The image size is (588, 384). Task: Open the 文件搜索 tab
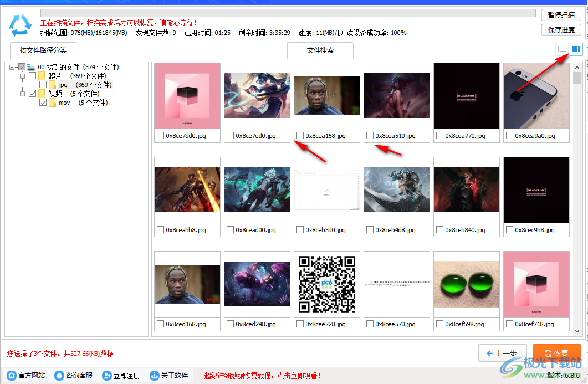tap(320, 50)
